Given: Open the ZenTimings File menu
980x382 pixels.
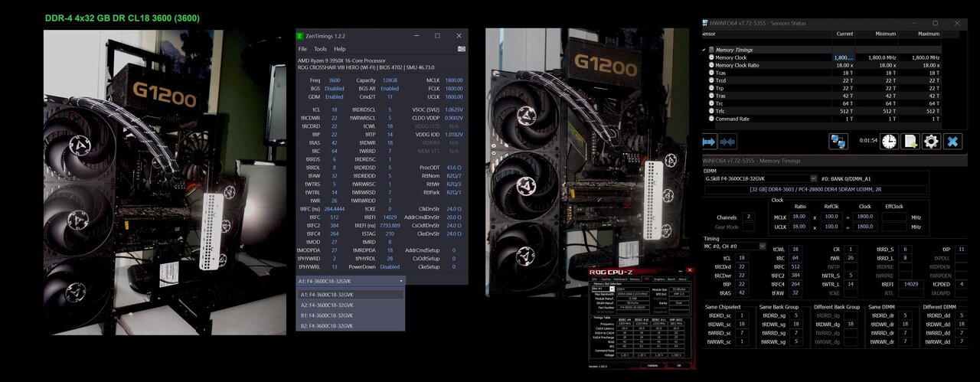Looking at the screenshot, I should point(302,49).
